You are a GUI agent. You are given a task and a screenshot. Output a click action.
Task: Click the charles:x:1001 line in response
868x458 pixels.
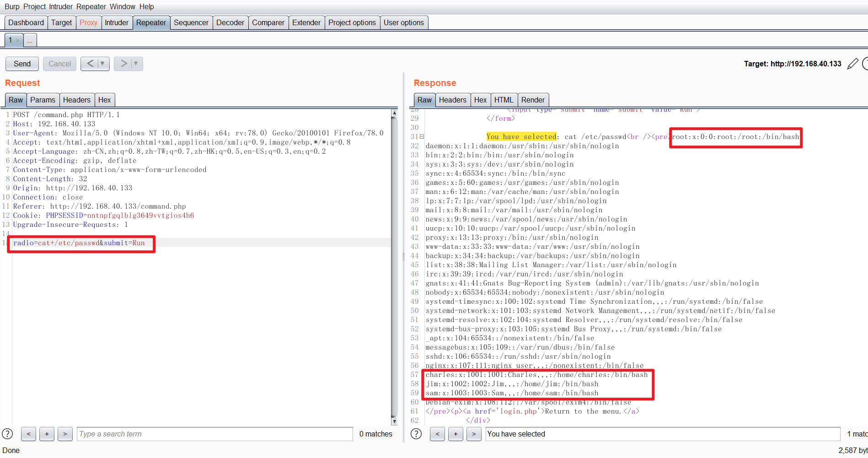pos(537,375)
